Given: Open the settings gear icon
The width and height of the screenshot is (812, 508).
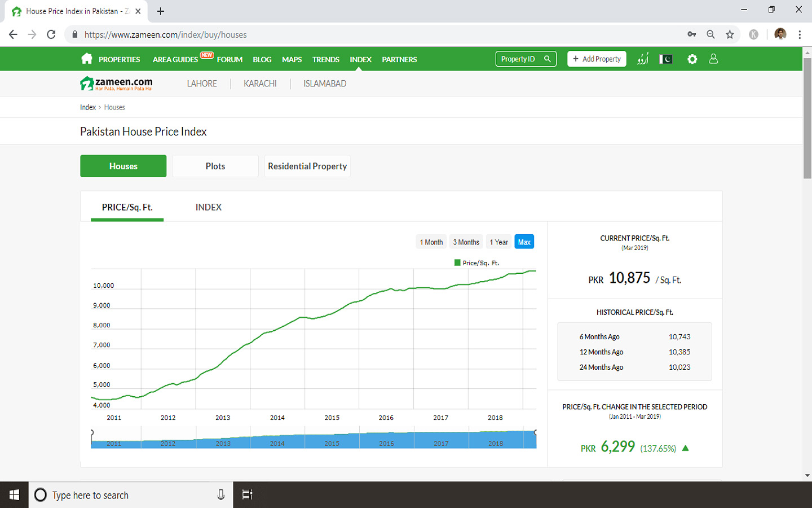Looking at the screenshot, I should 692,59.
